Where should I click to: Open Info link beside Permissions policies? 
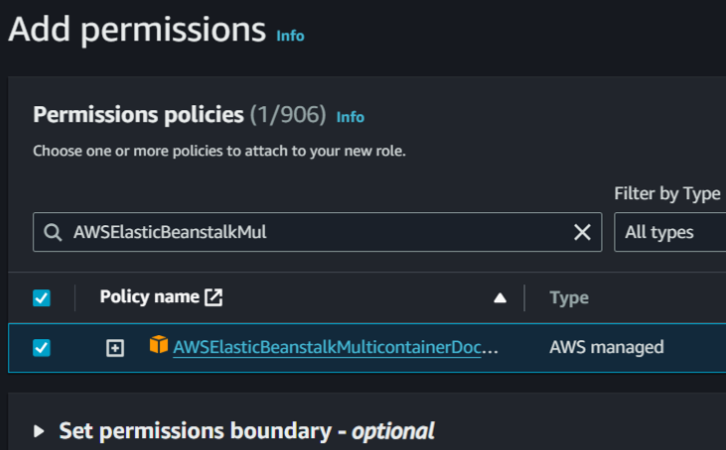pyautogui.click(x=350, y=117)
